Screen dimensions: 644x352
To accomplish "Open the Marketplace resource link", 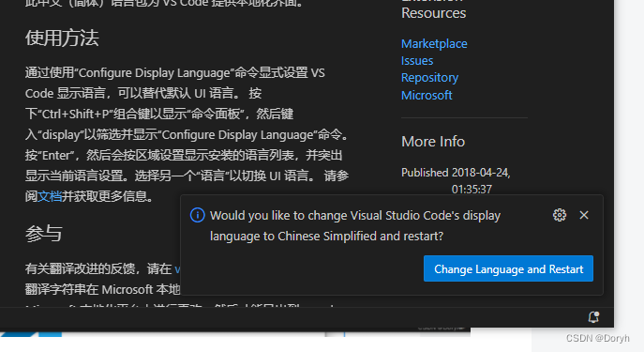I will 434,43.
